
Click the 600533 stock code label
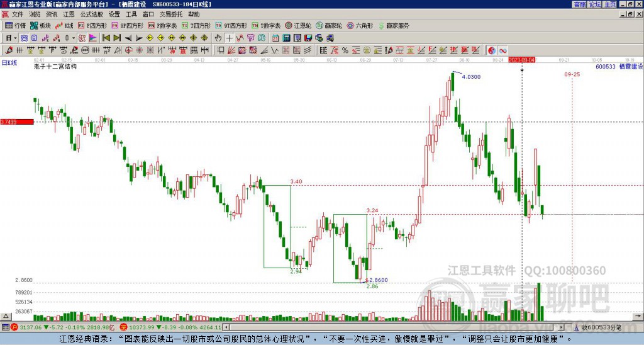coord(606,66)
